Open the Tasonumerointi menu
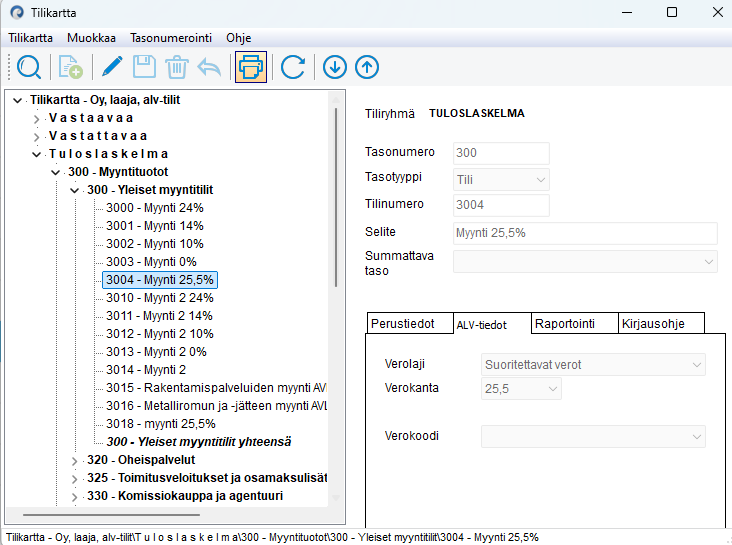The height and width of the screenshot is (545, 732). point(171,38)
